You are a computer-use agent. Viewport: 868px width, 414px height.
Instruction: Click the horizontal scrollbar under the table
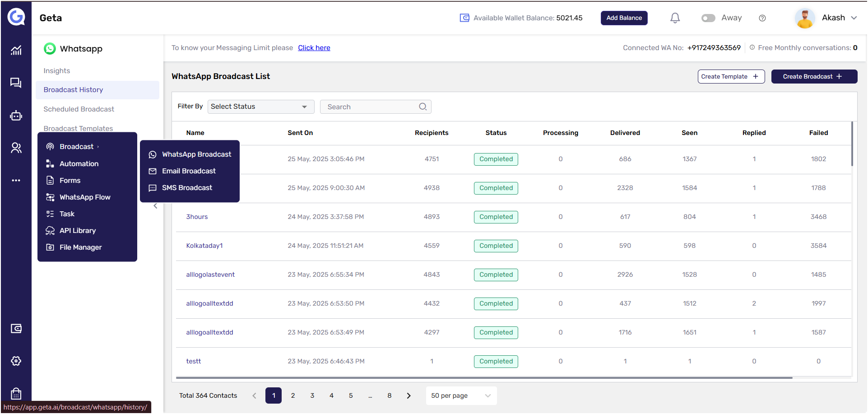[x=484, y=378]
